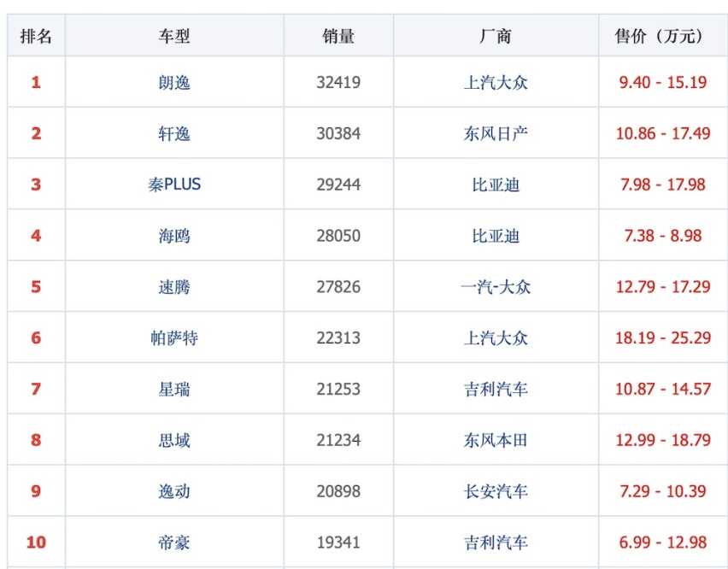
Task: Click sales figure 21253
Action: tap(338, 389)
